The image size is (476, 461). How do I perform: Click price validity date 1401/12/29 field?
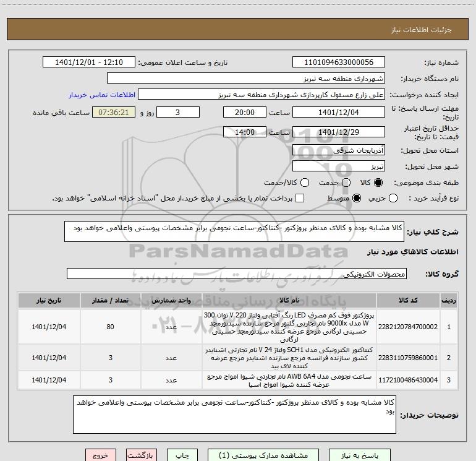point(339,132)
